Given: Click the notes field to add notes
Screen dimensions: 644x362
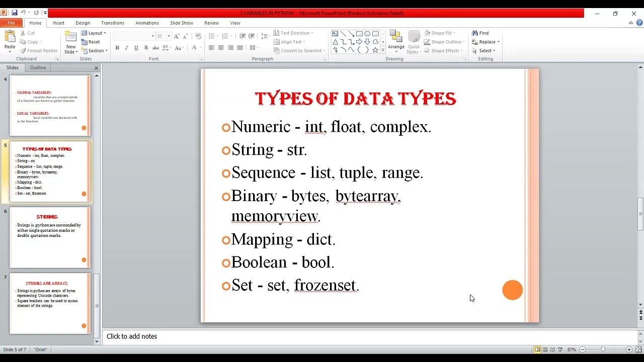Looking at the screenshot, I should [369, 336].
